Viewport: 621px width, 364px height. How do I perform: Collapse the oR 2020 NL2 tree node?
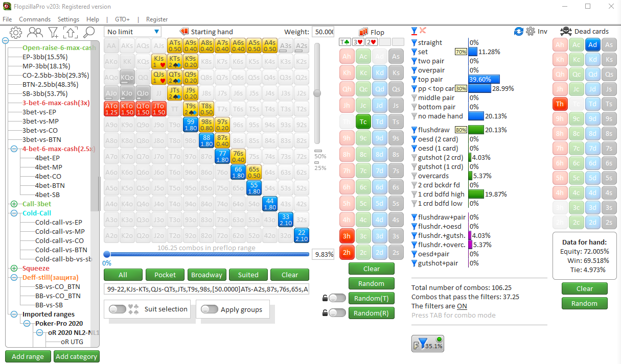coord(39,333)
